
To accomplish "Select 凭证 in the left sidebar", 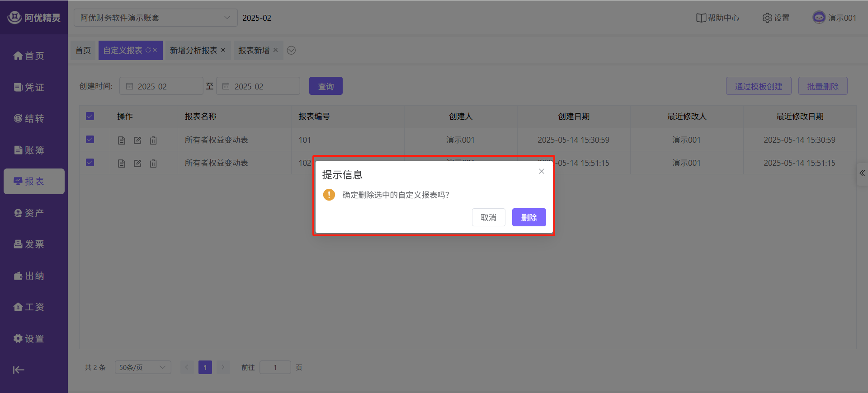I will 29,87.
